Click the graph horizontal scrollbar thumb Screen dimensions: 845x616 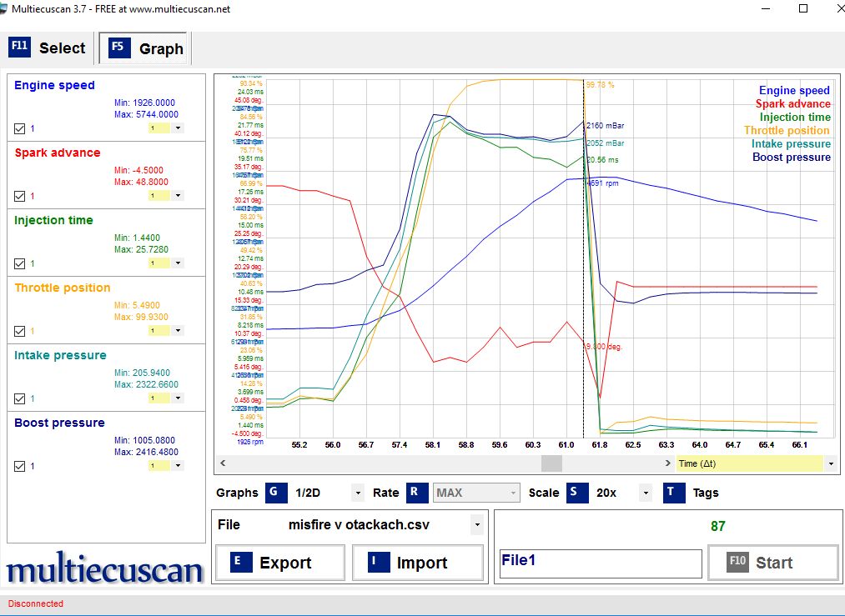pos(551,463)
